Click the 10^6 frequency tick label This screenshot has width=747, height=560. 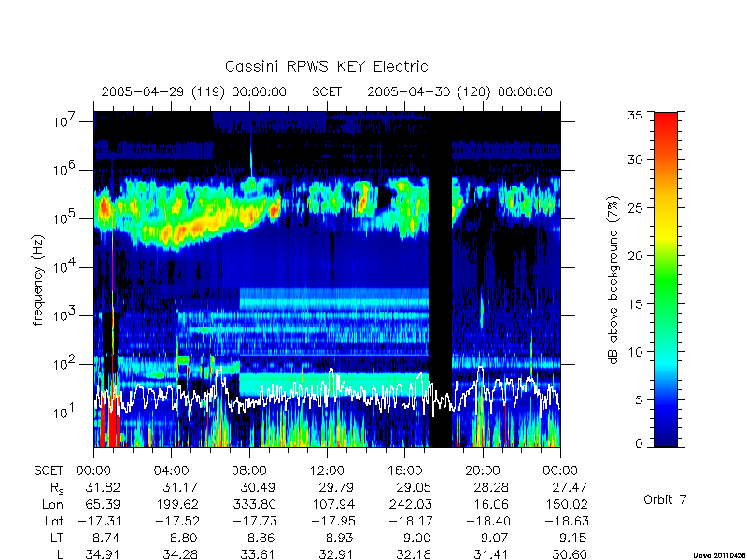(x=65, y=170)
